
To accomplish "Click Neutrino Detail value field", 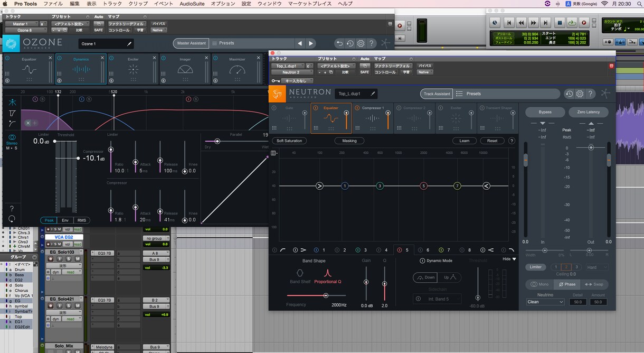I will click(x=577, y=302).
